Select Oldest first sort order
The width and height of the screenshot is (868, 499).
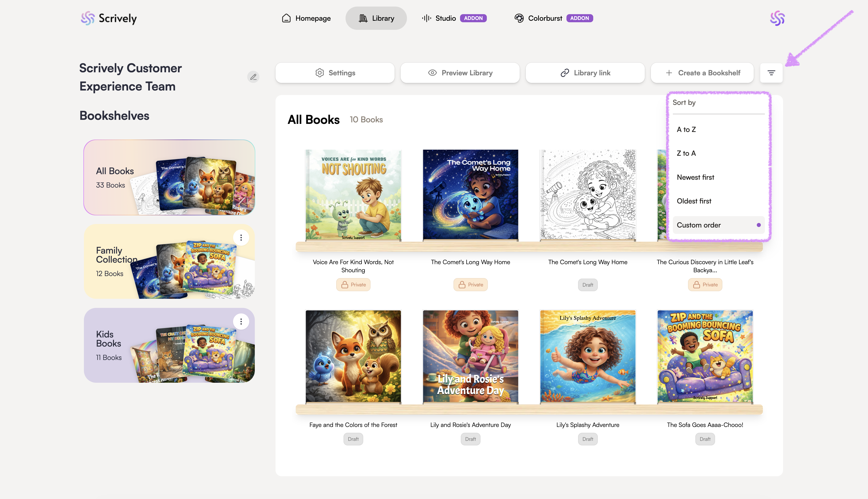694,201
